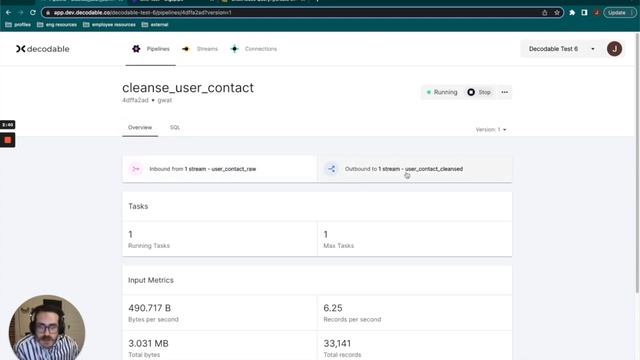Click the Running status indicator
The image size is (640, 360).
442,92
